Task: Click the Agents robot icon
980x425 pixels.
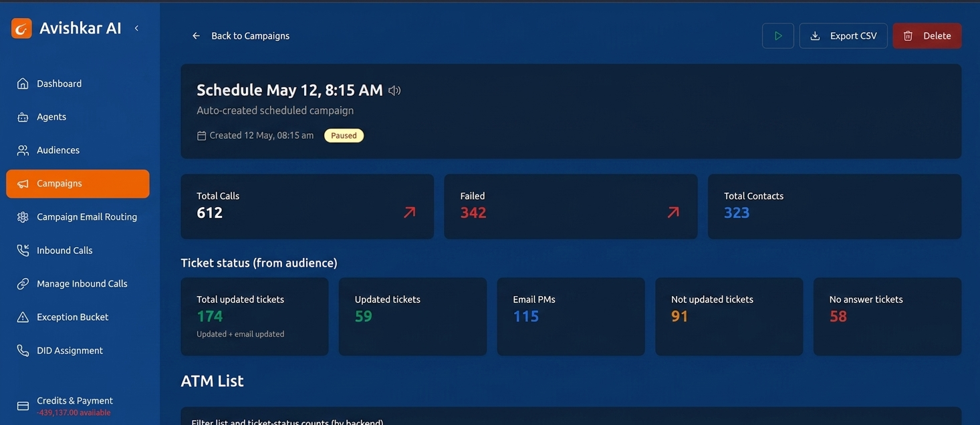Action: tap(23, 117)
